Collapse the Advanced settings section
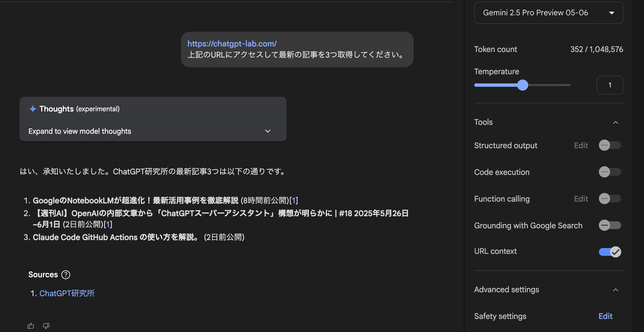 615,290
